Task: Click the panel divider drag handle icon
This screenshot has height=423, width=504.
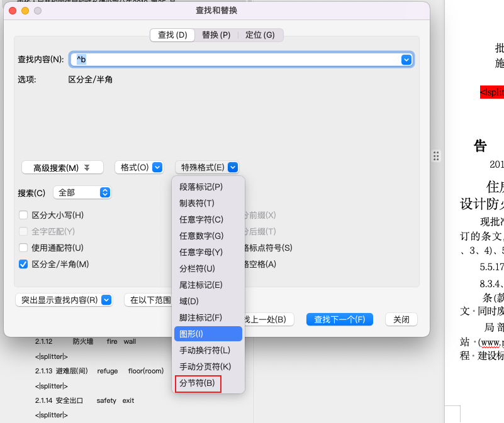Action: point(436,156)
